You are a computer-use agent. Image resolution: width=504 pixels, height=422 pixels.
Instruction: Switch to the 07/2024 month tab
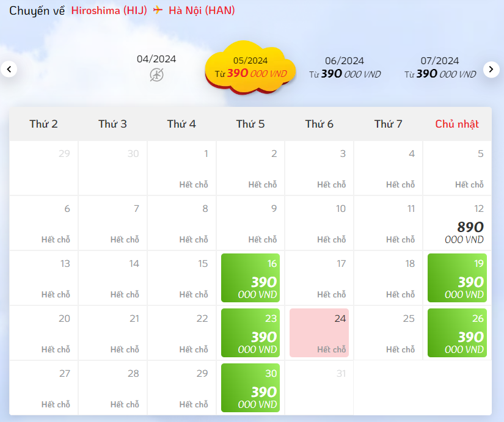tap(440, 68)
